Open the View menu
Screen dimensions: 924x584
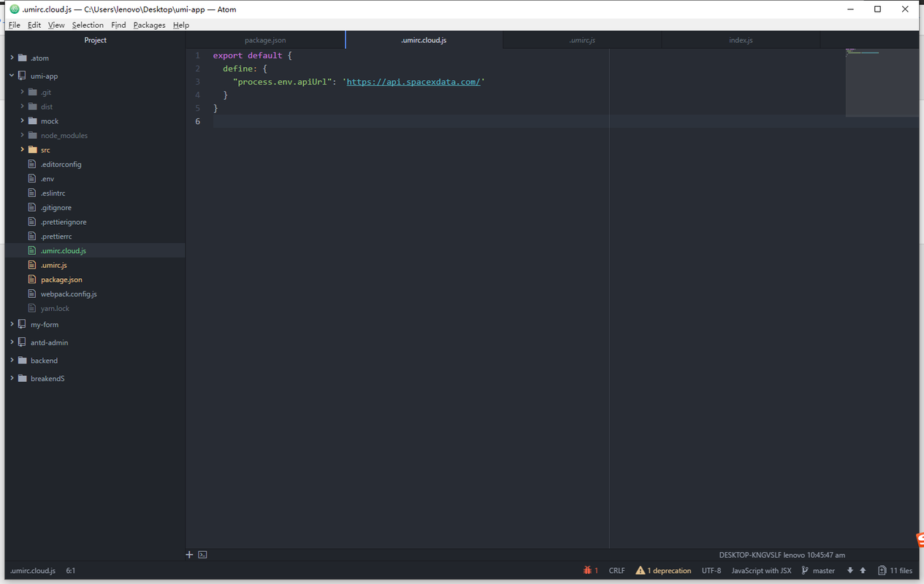tap(56, 25)
